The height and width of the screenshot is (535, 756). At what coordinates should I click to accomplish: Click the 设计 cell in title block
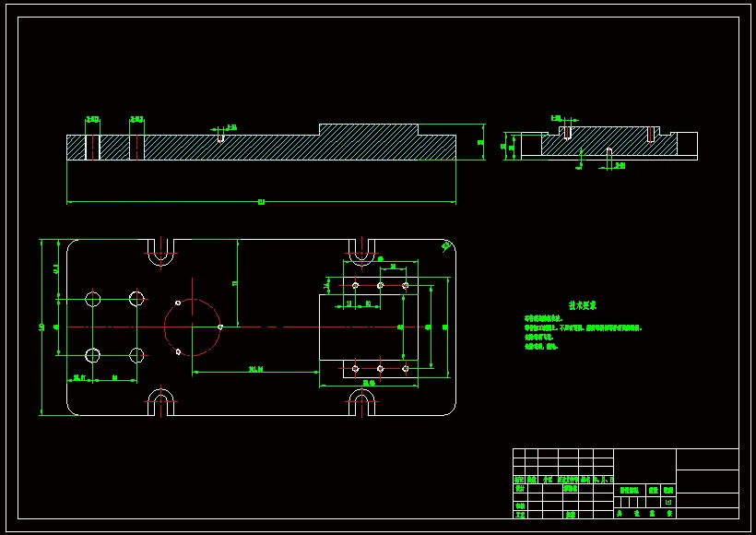519,488
